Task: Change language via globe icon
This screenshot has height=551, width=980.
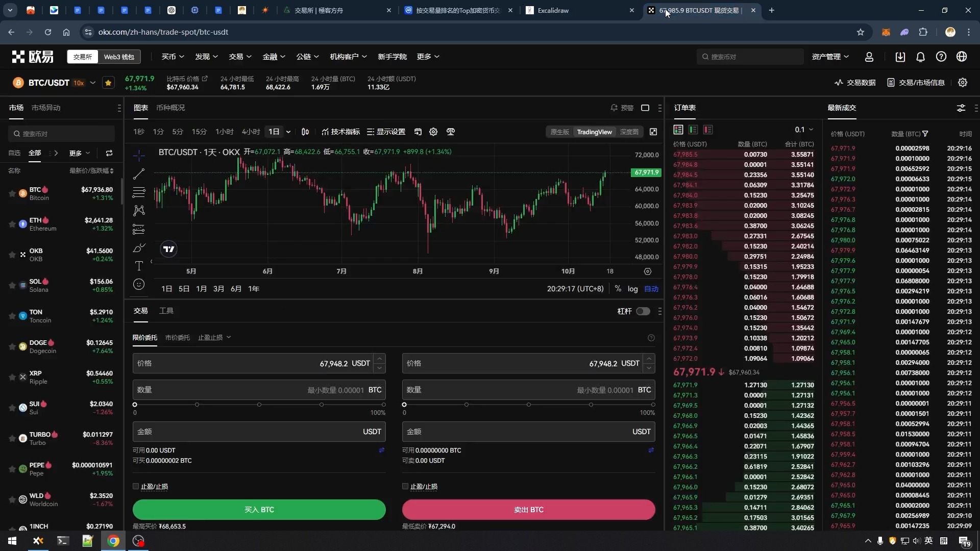Action: [x=962, y=57]
